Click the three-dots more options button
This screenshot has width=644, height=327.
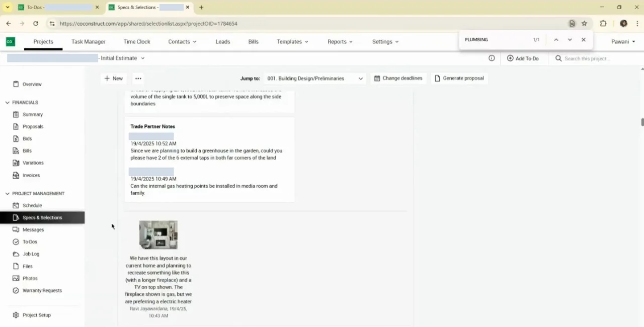138,78
